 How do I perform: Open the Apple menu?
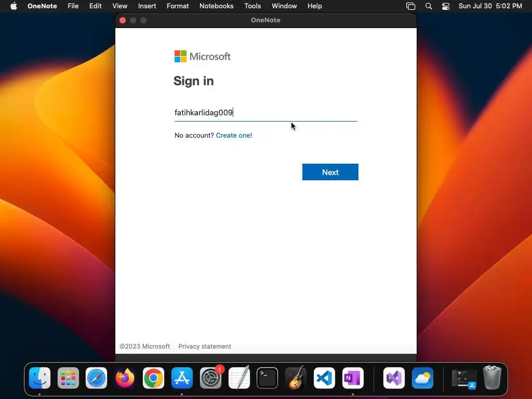[14, 6]
